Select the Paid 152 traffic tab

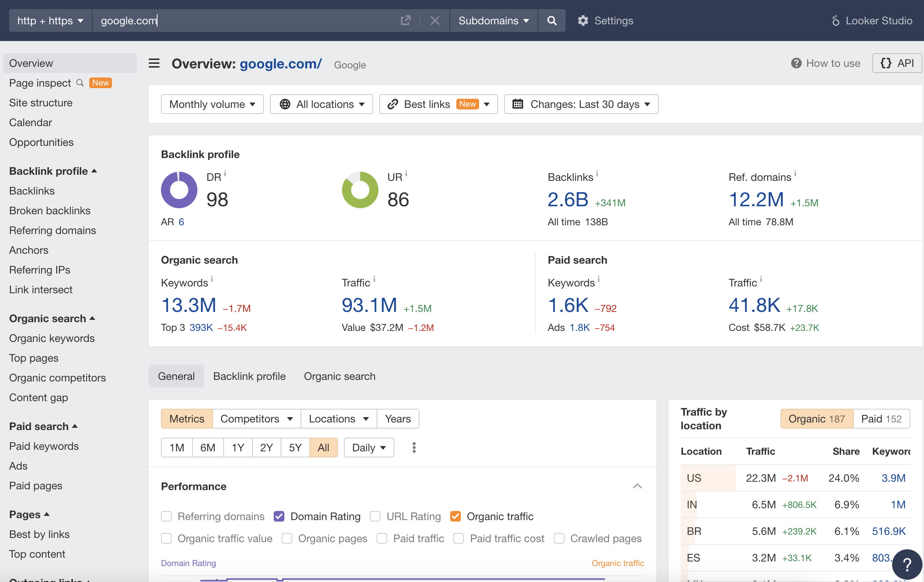click(x=881, y=419)
